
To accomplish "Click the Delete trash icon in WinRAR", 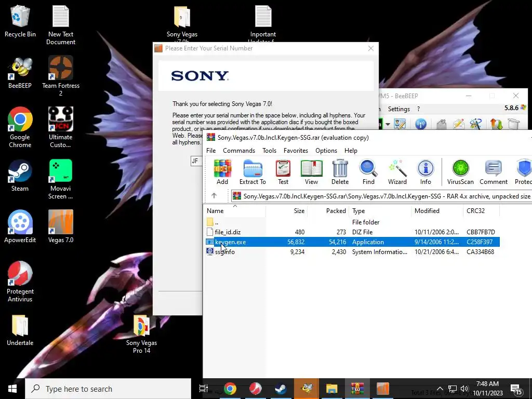I will tap(340, 172).
